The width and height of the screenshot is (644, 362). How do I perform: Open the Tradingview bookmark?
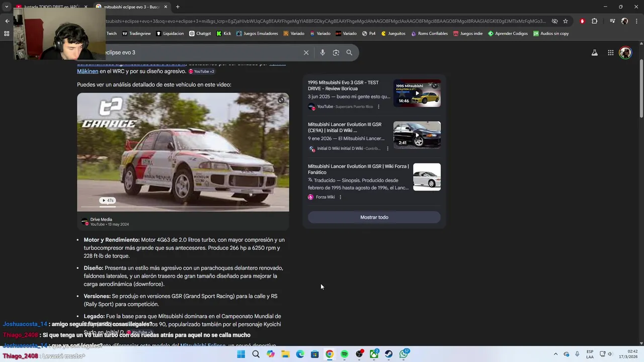click(x=136, y=34)
